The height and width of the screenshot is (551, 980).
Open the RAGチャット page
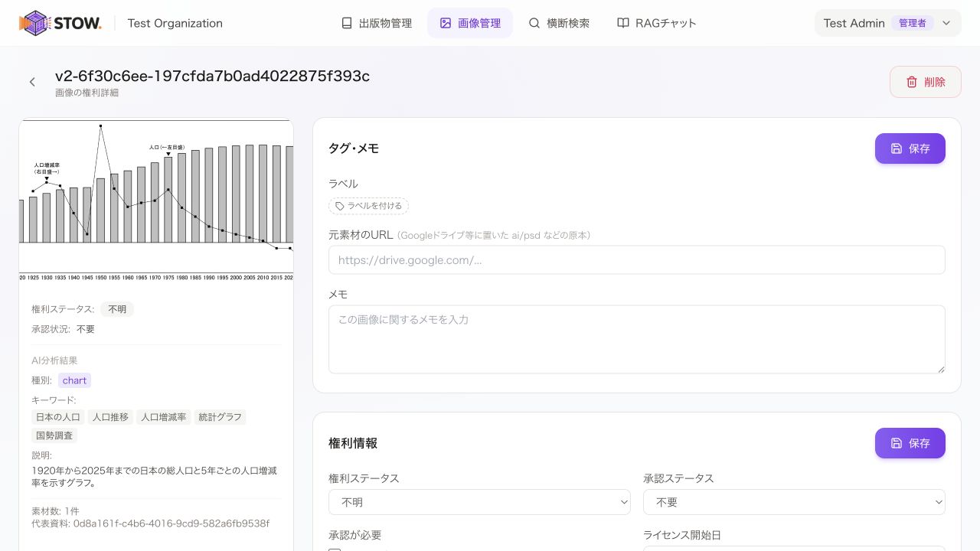click(657, 23)
